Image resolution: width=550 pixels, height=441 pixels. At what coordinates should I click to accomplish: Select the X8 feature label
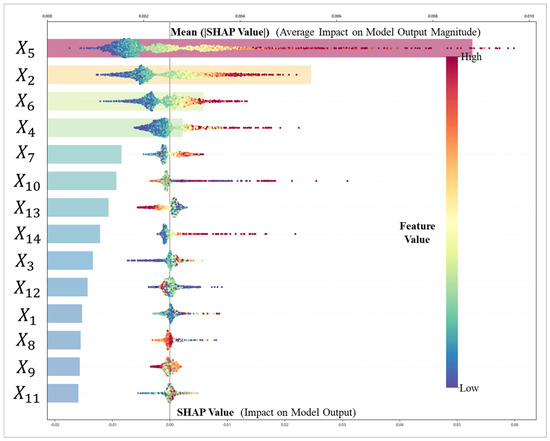coord(26,341)
